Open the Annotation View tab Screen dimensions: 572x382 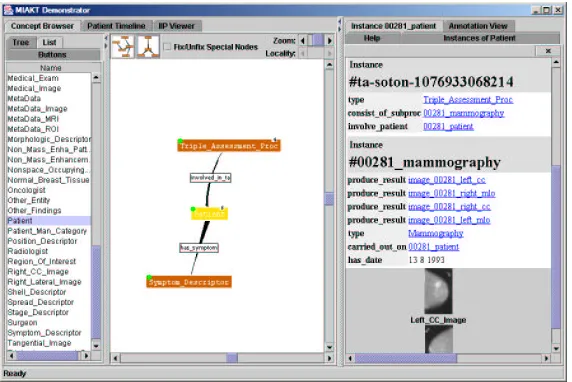pos(478,26)
